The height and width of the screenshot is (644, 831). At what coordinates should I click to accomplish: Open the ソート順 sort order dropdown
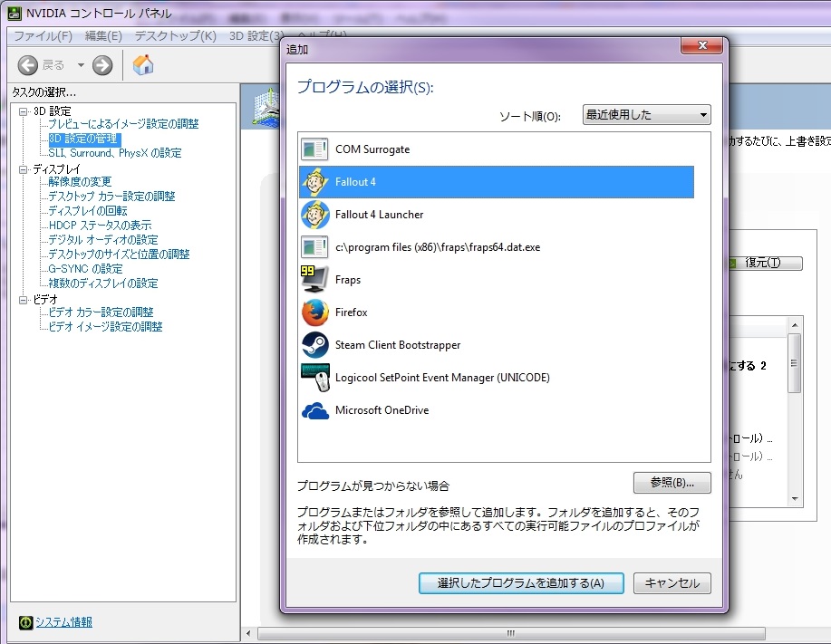click(646, 114)
